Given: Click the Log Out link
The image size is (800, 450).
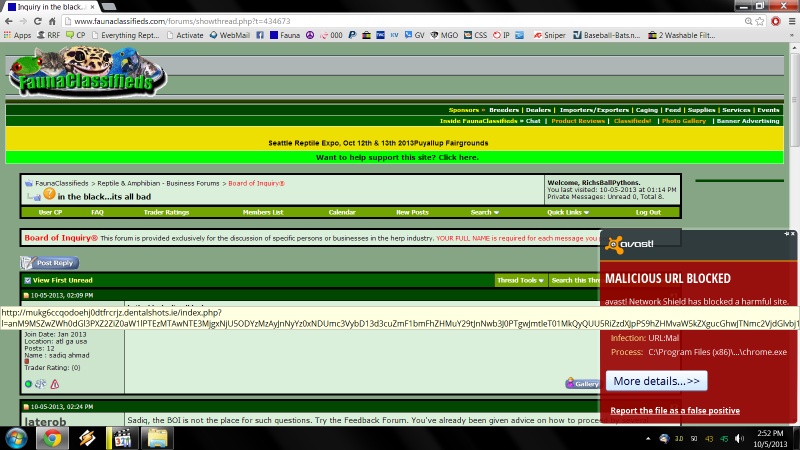Looking at the screenshot, I should [x=648, y=212].
